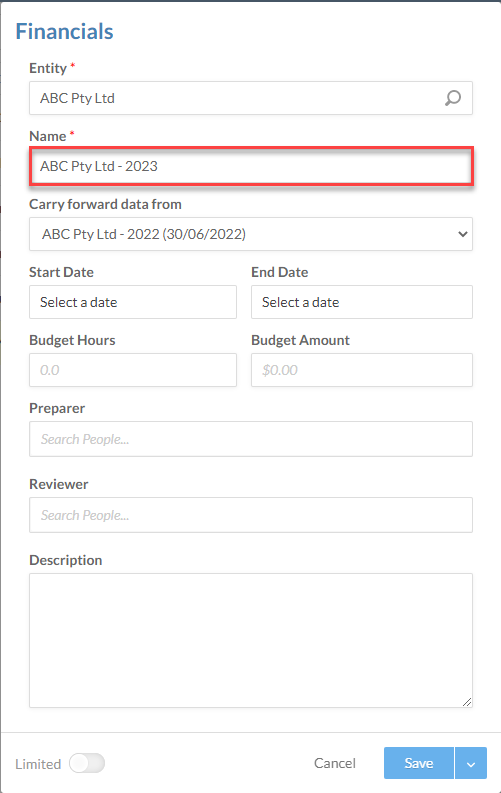The width and height of the screenshot is (501, 793).
Task: Click the blue Save button
Action: (x=419, y=763)
